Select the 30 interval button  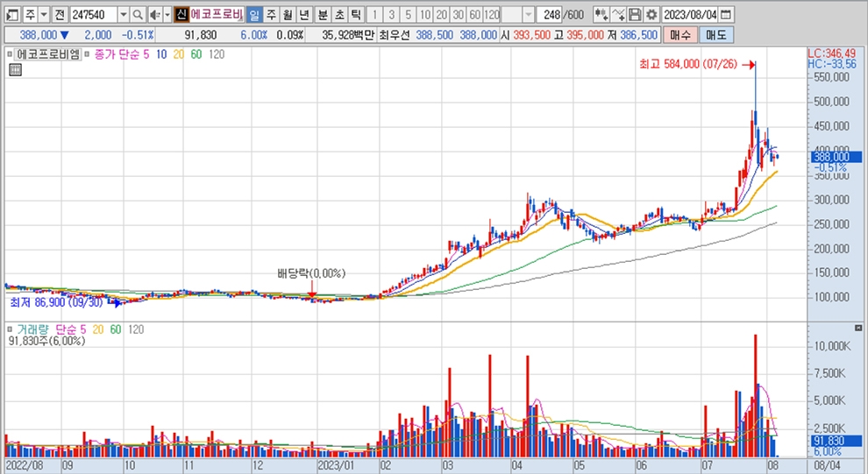coord(458,14)
